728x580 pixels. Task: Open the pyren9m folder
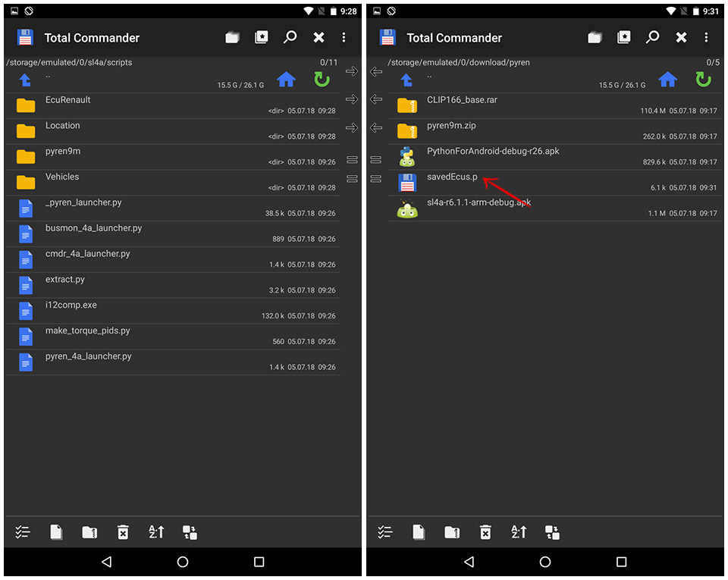pos(173,156)
